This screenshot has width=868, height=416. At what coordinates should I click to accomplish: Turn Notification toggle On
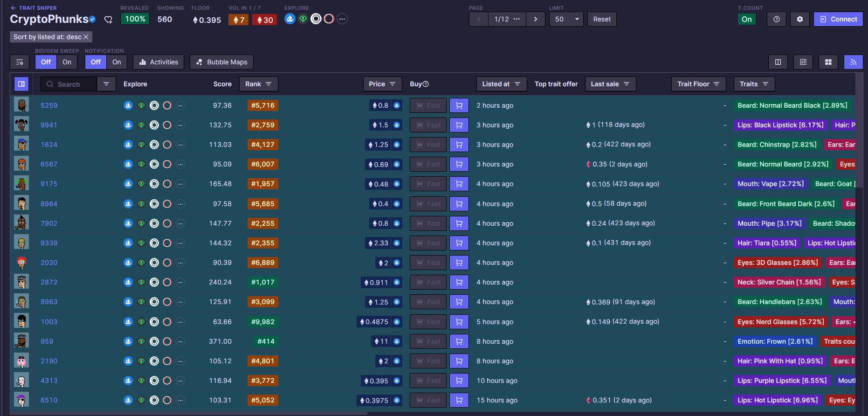click(117, 62)
